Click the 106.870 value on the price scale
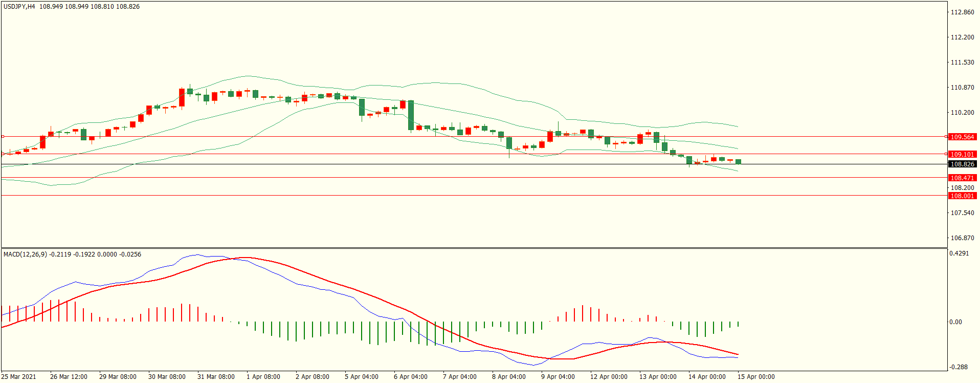Screen dimensions: 980x383 [962, 238]
